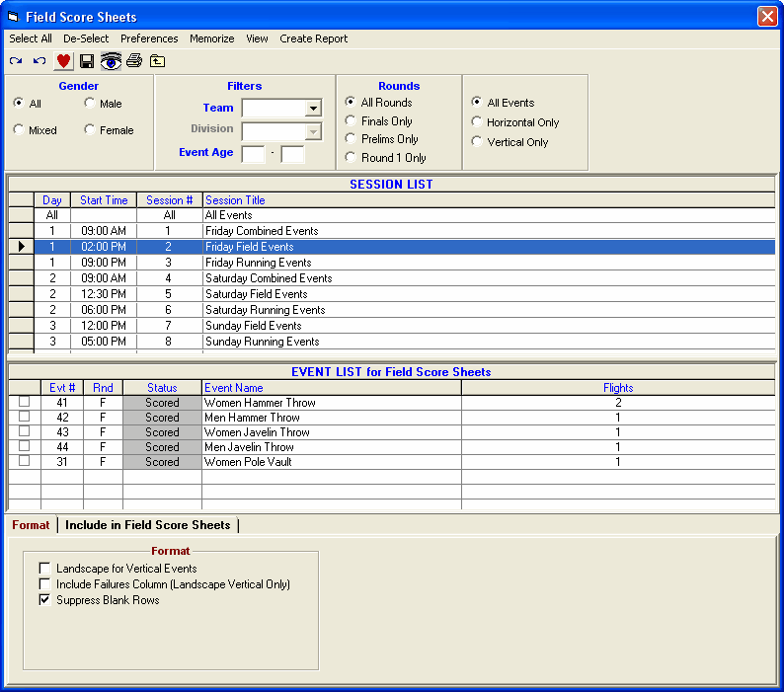
Task: Enable Landscape for Vertical Events
Action: 45,568
